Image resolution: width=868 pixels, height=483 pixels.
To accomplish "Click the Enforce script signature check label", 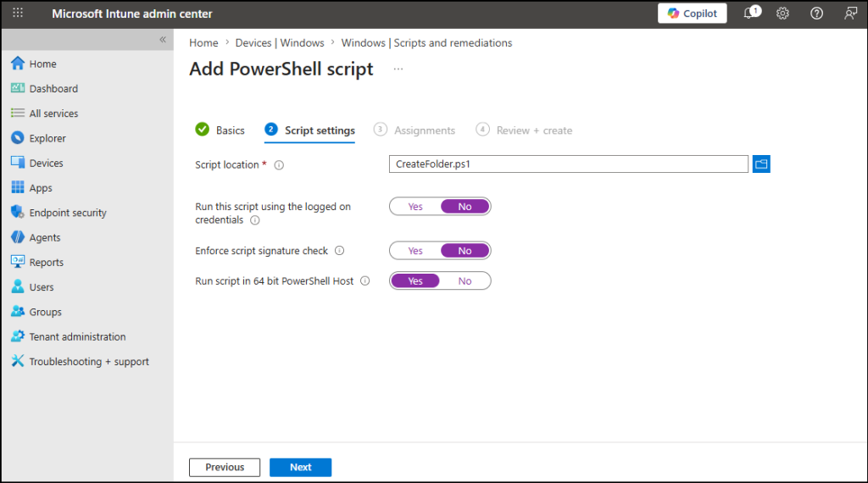I will tap(261, 251).
